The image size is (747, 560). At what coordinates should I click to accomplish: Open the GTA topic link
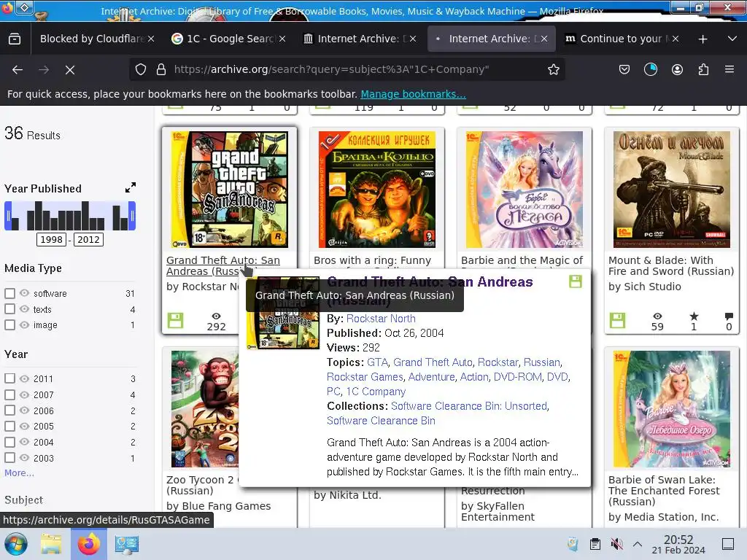[377, 362]
